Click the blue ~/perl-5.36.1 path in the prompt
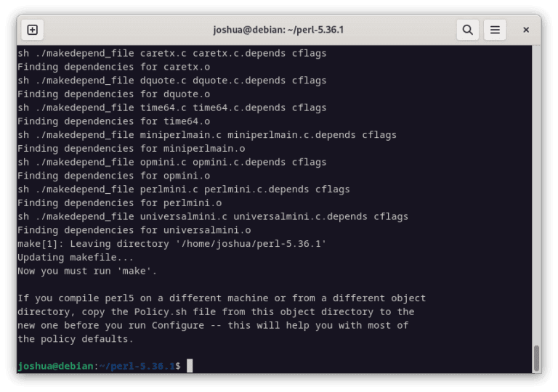558x392 pixels. coord(137,366)
